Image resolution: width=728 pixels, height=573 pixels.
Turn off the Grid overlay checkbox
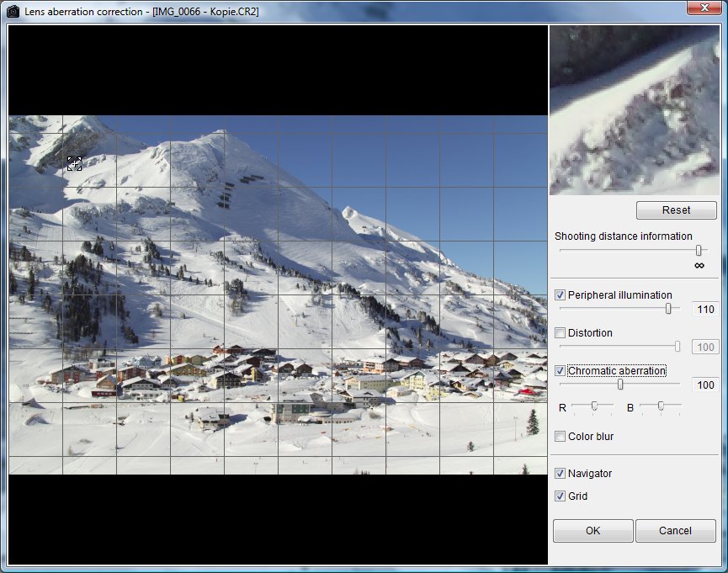[561, 496]
